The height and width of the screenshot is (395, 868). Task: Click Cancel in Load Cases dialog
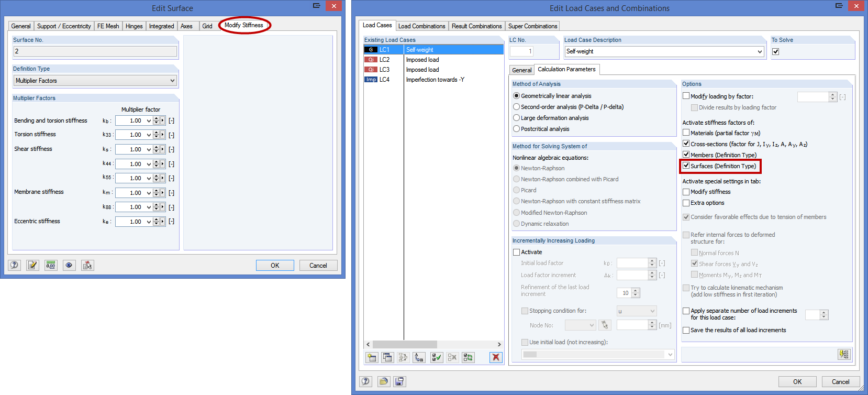point(841,381)
